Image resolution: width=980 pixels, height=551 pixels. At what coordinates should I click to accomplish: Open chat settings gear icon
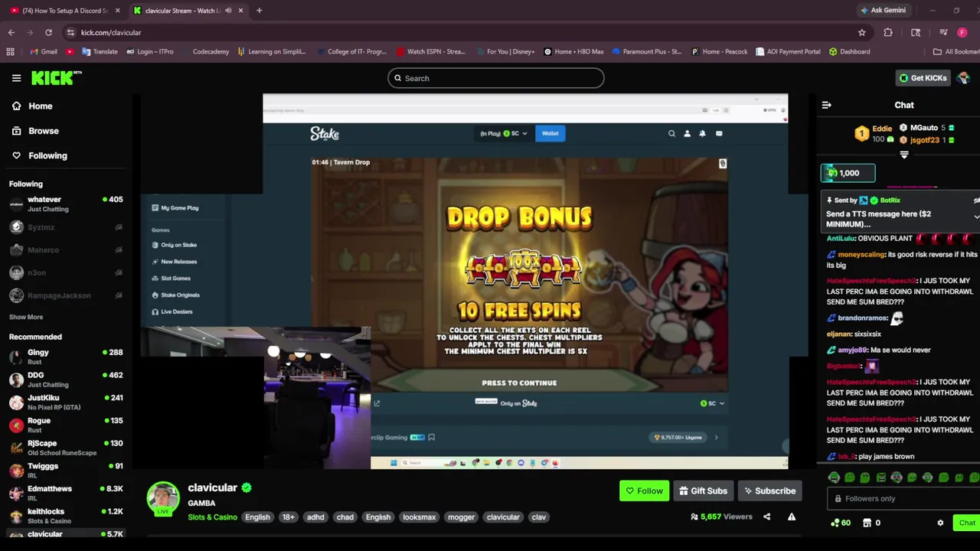(940, 523)
